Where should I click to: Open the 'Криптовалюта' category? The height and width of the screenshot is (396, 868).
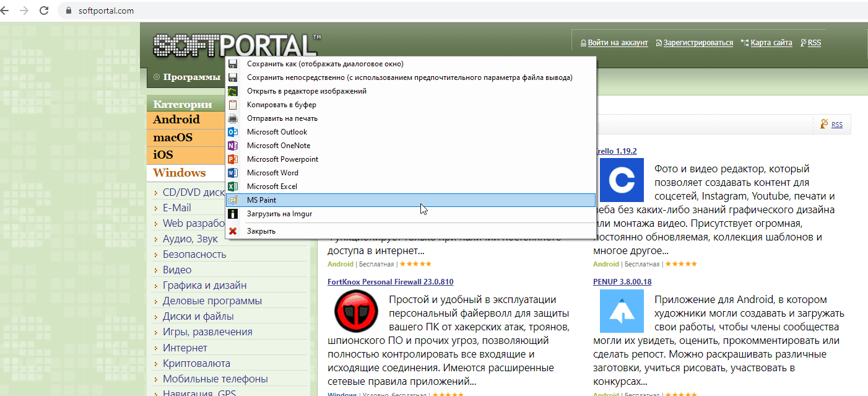click(x=196, y=363)
